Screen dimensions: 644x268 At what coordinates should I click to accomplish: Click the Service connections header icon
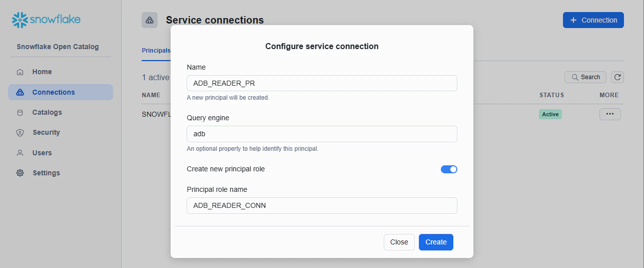coord(150,20)
